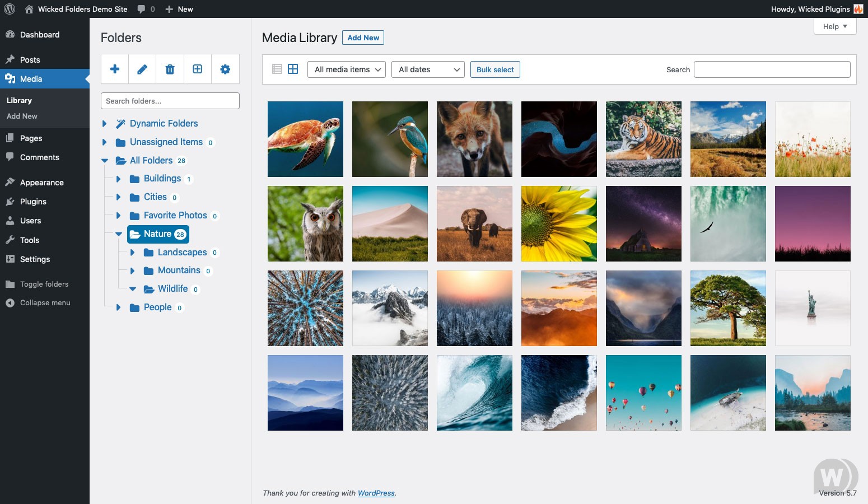Click the move items folder icon
This screenshot has width=868, height=504.
point(198,68)
